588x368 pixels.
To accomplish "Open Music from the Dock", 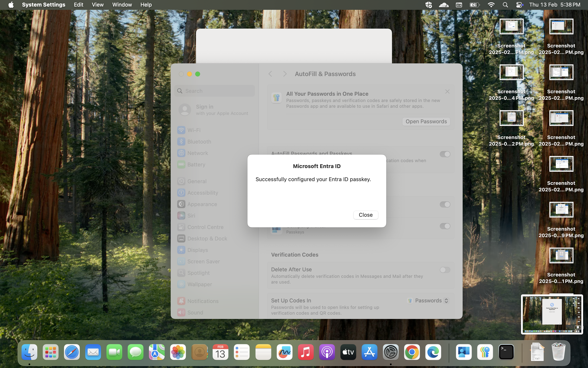I will pyautogui.click(x=306, y=352).
